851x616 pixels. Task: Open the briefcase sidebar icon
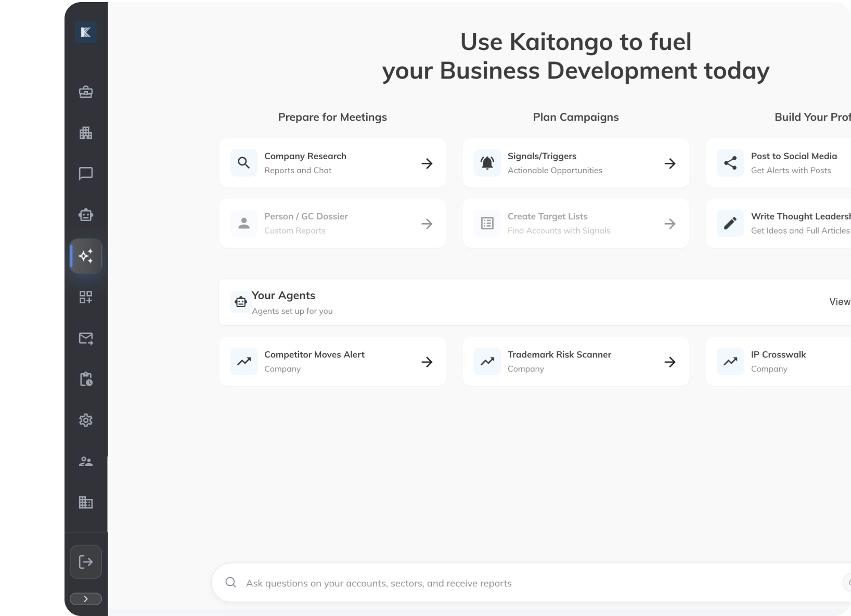coord(86,92)
